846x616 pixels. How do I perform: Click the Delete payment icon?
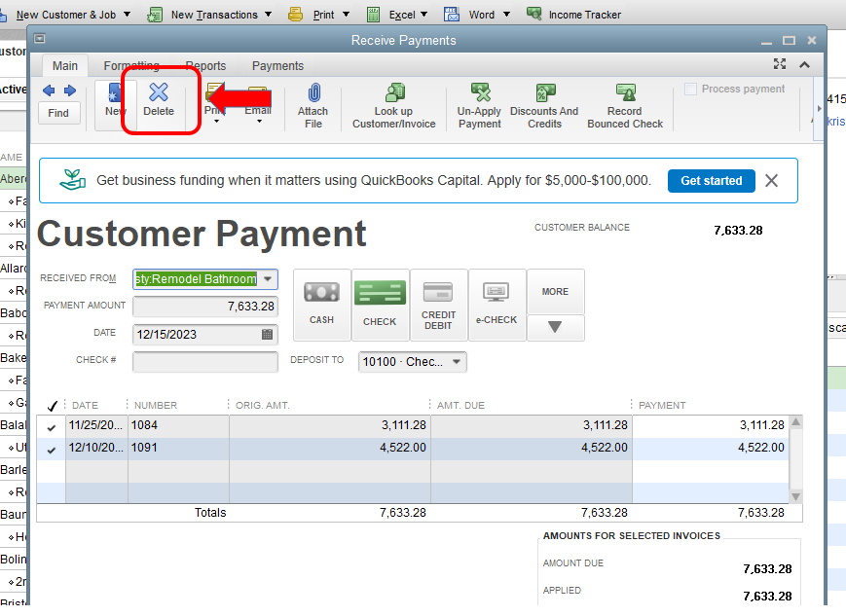(x=158, y=92)
